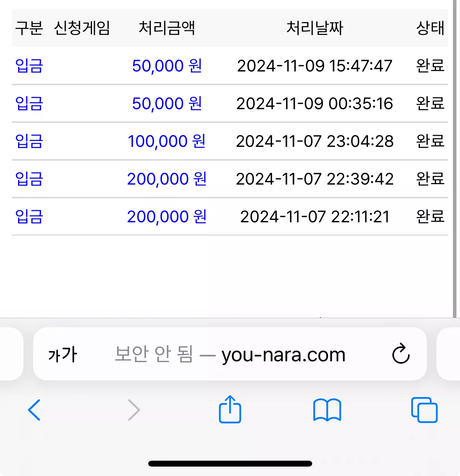Click 입금 in the last row
The width and height of the screenshot is (460, 476).
pyautogui.click(x=29, y=216)
